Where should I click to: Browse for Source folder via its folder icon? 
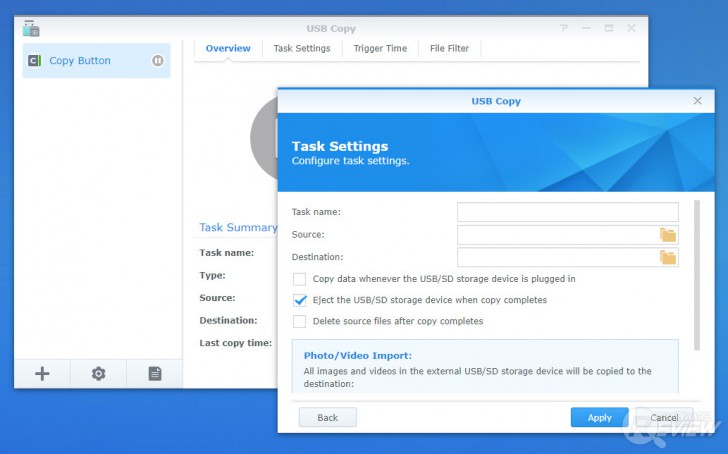(668, 235)
